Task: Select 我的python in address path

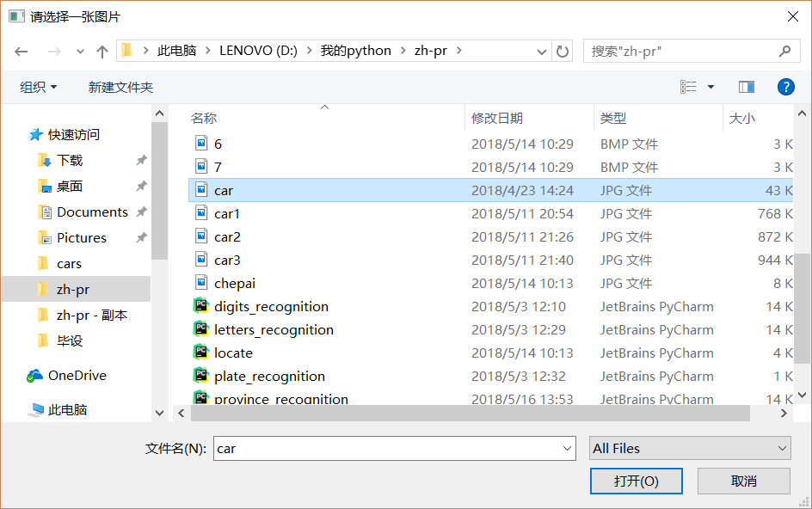Action: point(356,51)
